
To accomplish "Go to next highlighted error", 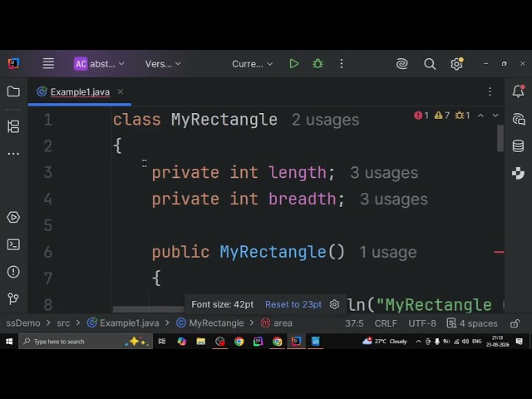I will tap(495, 116).
